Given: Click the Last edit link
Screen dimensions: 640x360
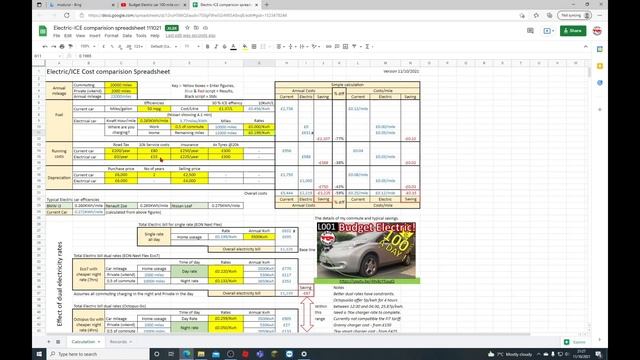Looking at the screenshot, I should pyautogui.click(x=190, y=36).
